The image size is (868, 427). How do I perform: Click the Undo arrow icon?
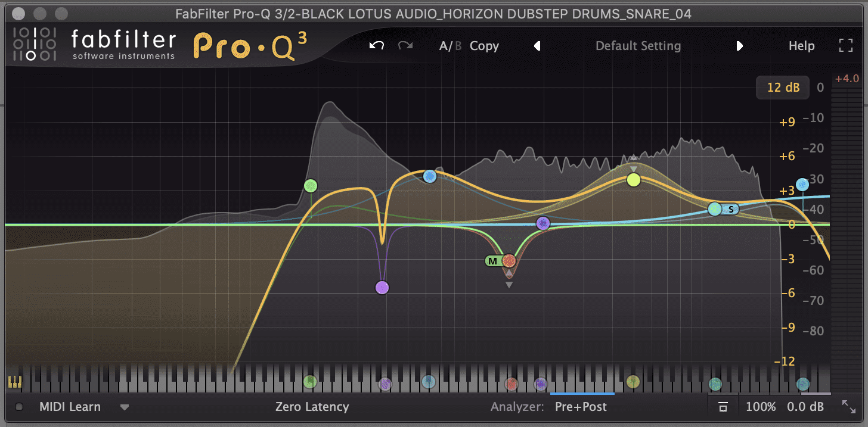(x=376, y=46)
